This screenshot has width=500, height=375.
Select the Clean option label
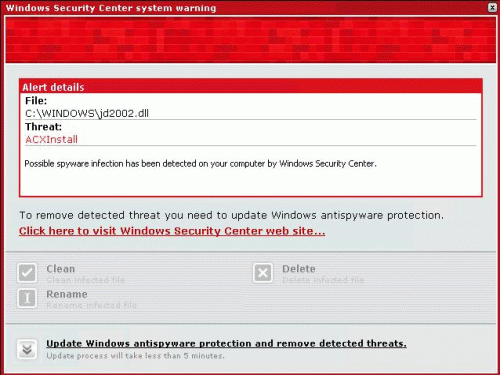[x=61, y=269]
